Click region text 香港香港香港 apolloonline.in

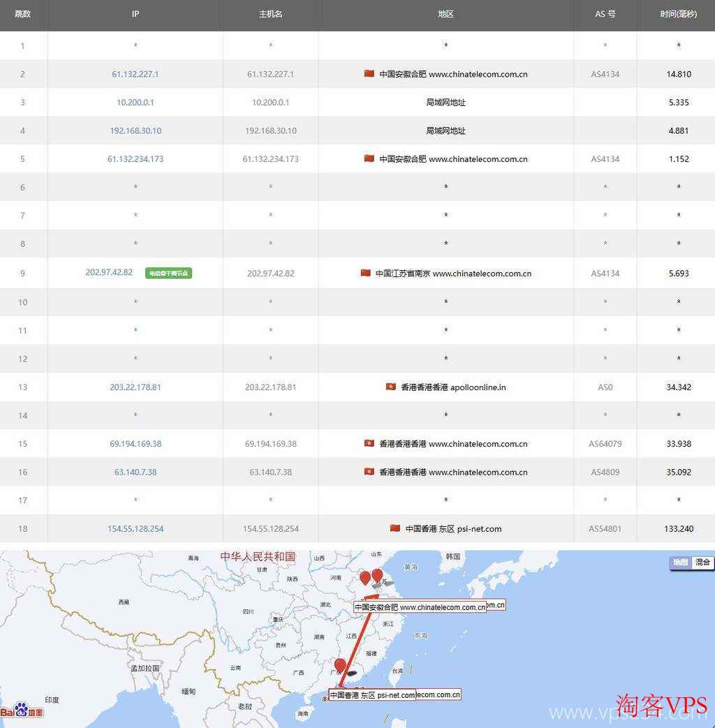[453, 387]
